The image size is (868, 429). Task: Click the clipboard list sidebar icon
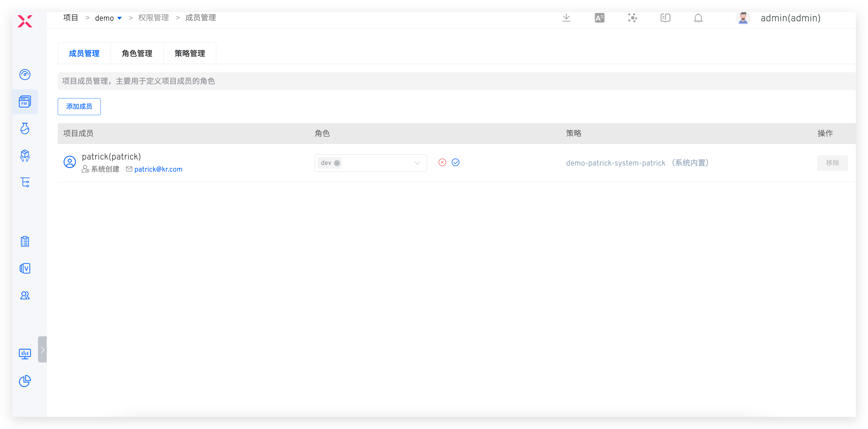pos(25,241)
